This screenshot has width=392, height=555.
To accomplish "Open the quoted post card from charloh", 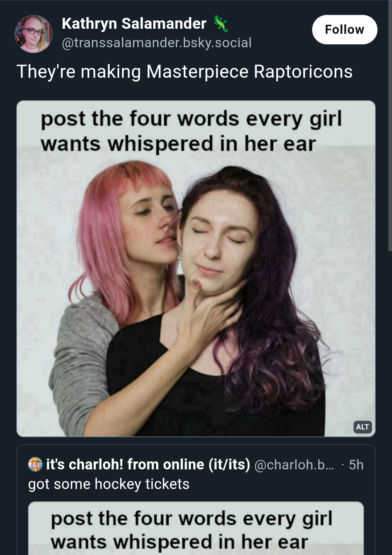I will point(196,500).
